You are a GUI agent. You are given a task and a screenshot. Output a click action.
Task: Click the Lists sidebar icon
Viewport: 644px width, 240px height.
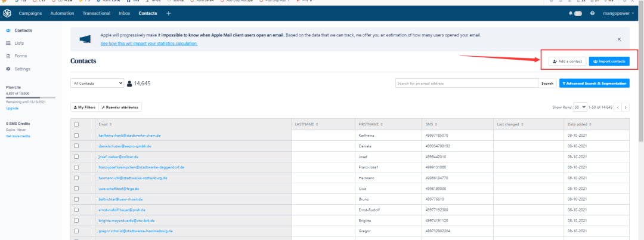coord(8,43)
